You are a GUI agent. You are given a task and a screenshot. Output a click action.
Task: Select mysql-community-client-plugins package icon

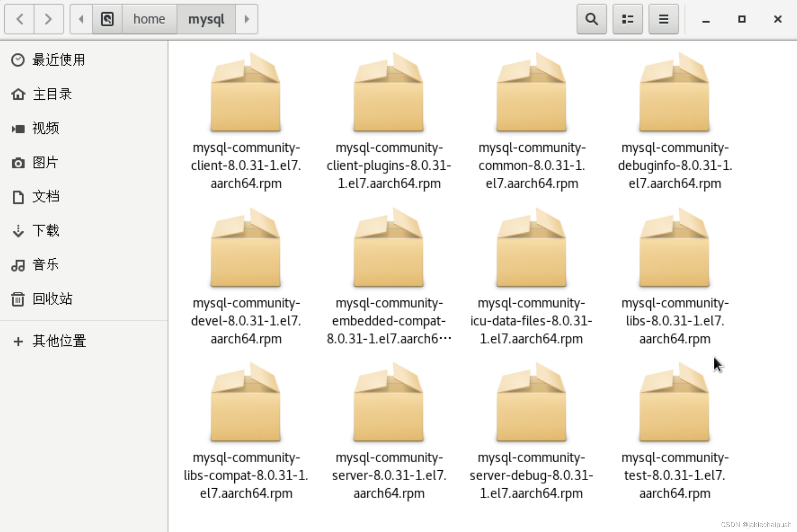point(389,92)
